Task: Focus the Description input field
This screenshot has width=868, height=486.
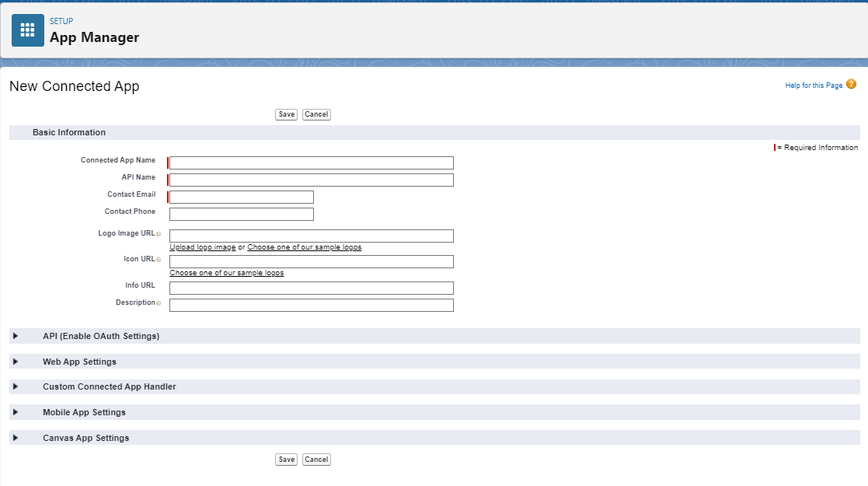Action: [x=311, y=305]
